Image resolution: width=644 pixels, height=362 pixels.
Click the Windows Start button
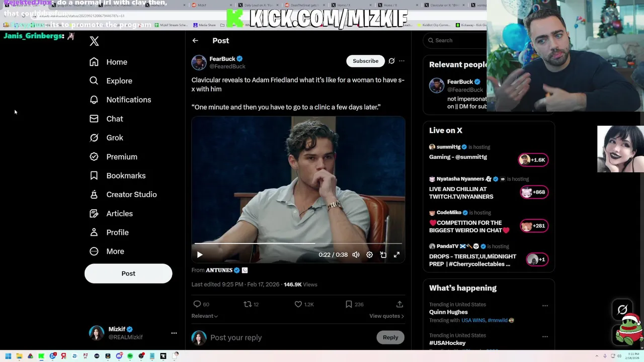(8, 356)
